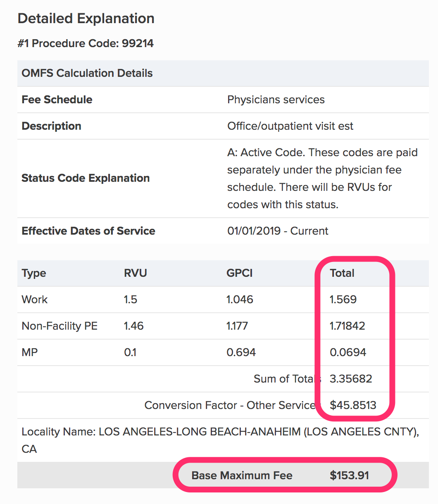Select the Procedure Code 99214 label

click(86, 43)
